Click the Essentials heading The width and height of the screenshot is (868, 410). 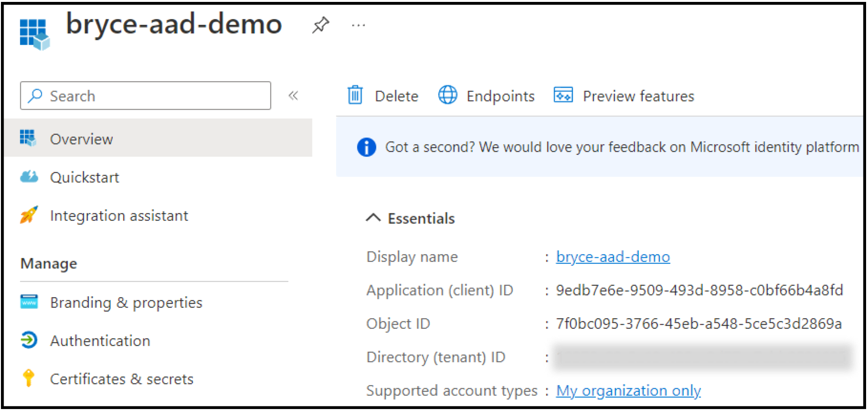[x=421, y=218]
